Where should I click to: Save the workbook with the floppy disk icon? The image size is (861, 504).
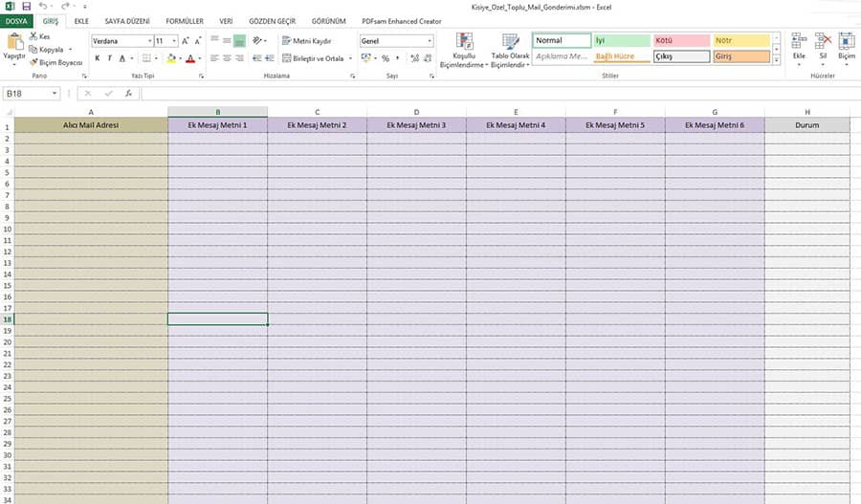coord(26,6)
